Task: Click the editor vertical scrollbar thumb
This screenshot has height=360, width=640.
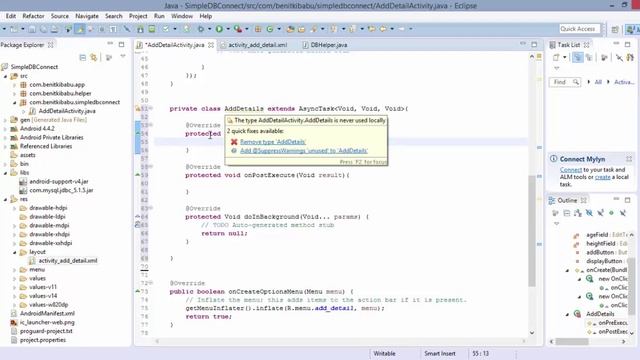Action: coord(532,231)
